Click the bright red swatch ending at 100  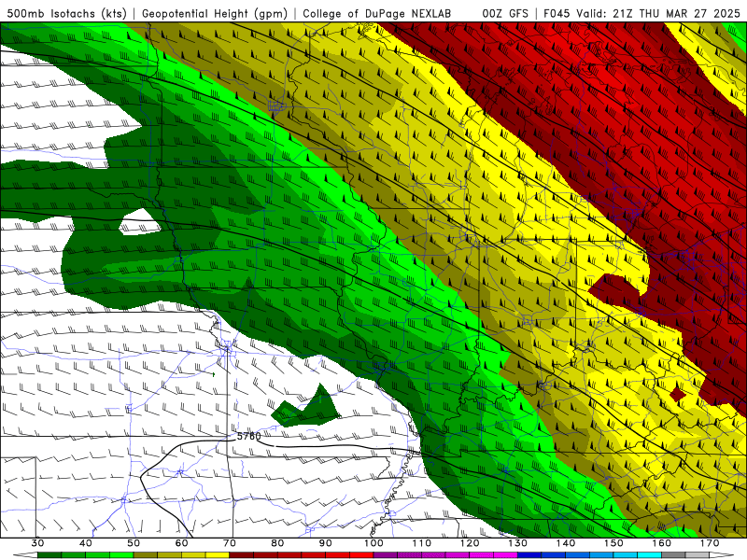tap(361, 555)
